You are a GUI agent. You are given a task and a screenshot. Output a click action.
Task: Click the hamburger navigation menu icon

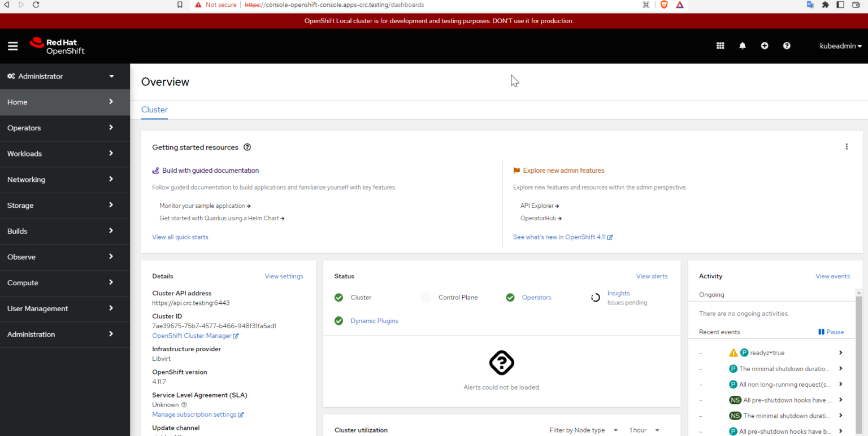pyautogui.click(x=12, y=46)
